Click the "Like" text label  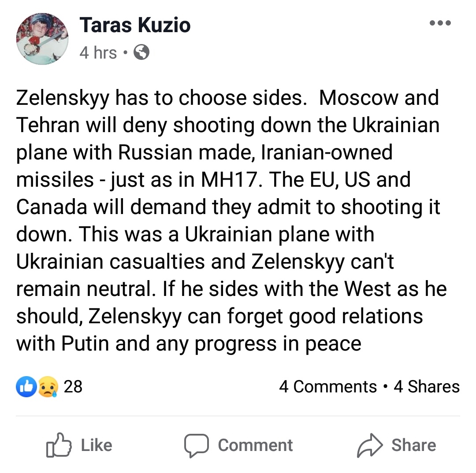pyautogui.click(x=97, y=445)
